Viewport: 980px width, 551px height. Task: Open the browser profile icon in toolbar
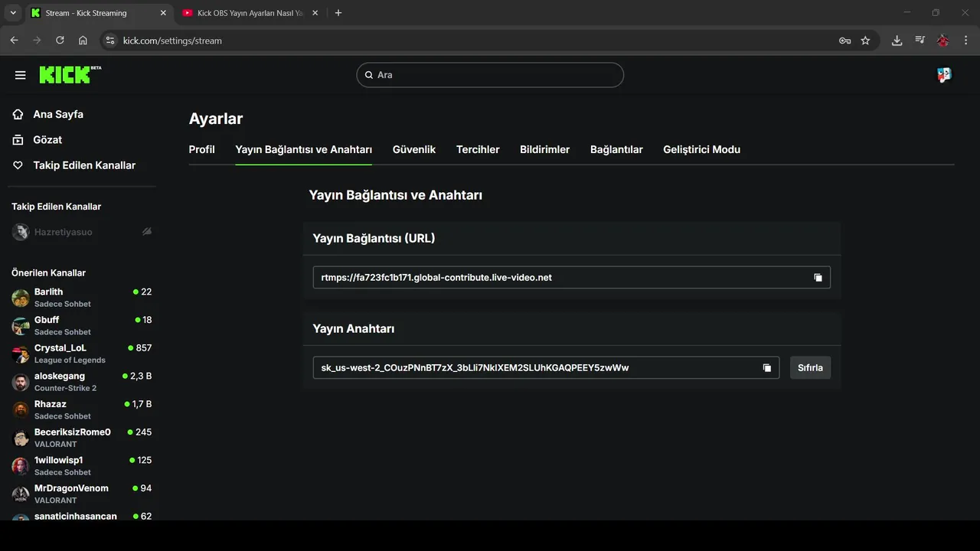pos(943,41)
